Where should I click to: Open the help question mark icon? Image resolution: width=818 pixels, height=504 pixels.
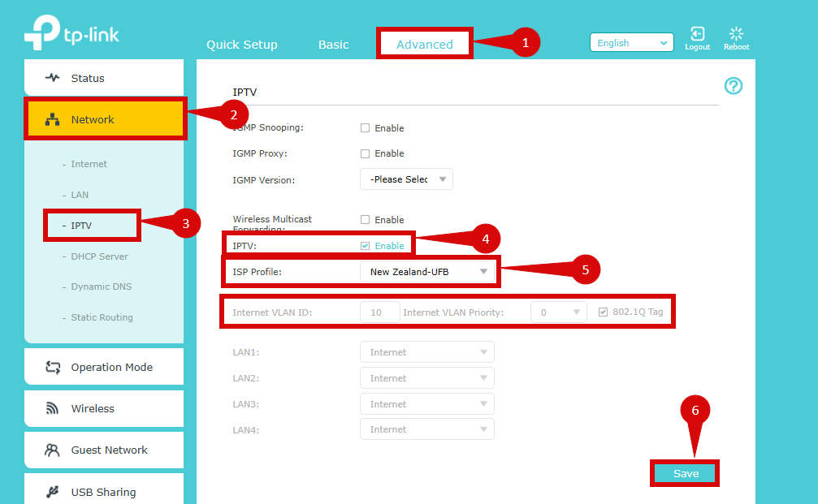click(x=733, y=86)
